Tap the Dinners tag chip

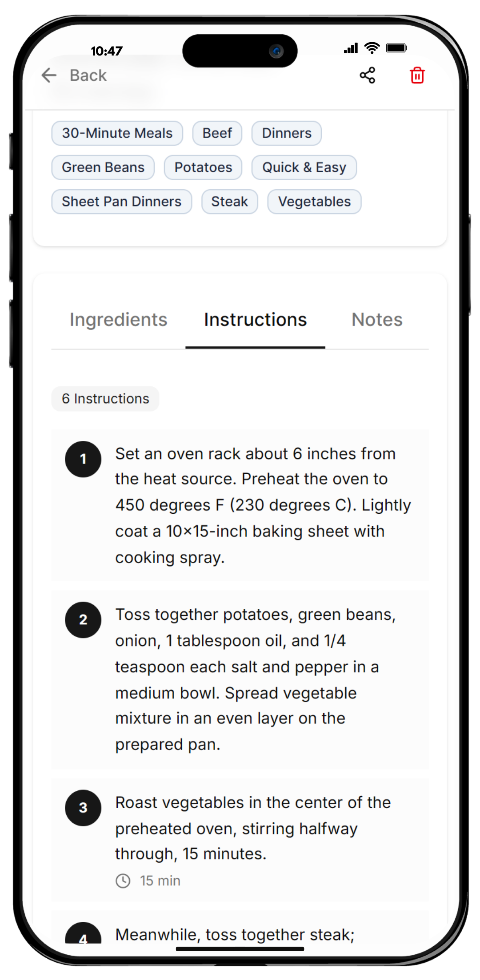pyautogui.click(x=287, y=133)
